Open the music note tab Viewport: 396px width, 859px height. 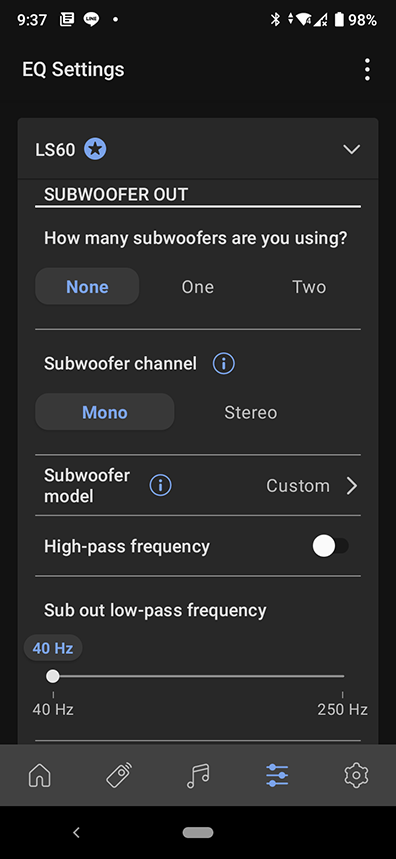[x=198, y=775]
